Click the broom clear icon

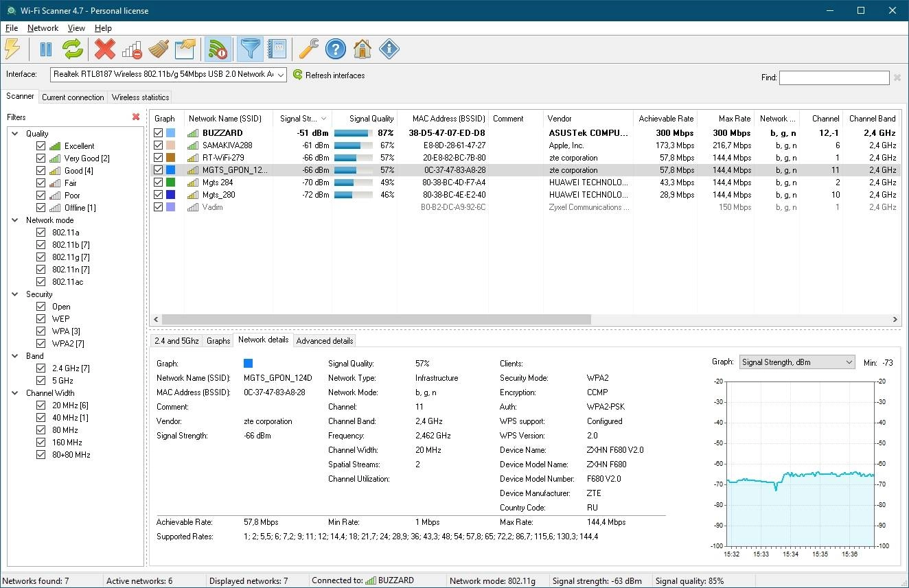[x=159, y=49]
